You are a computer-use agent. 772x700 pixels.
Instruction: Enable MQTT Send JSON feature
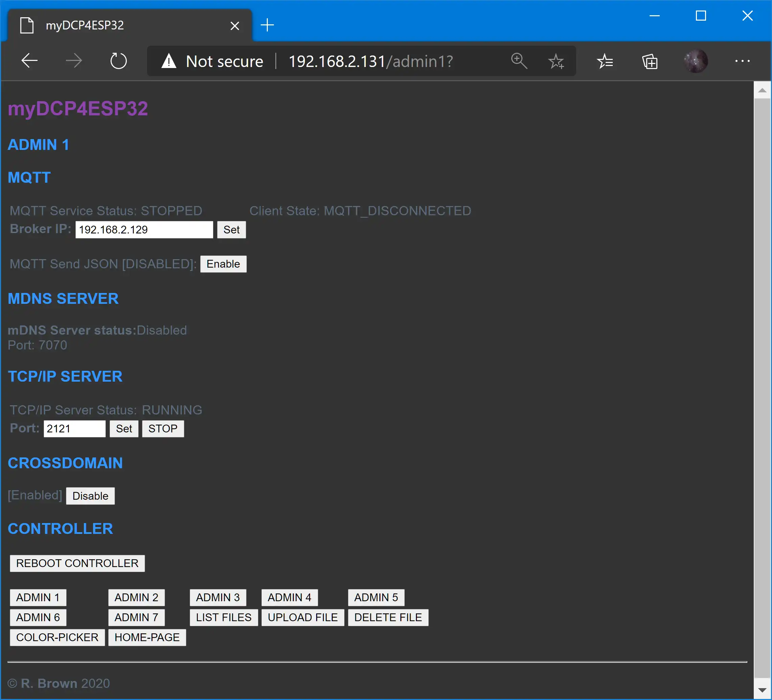coord(224,264)
